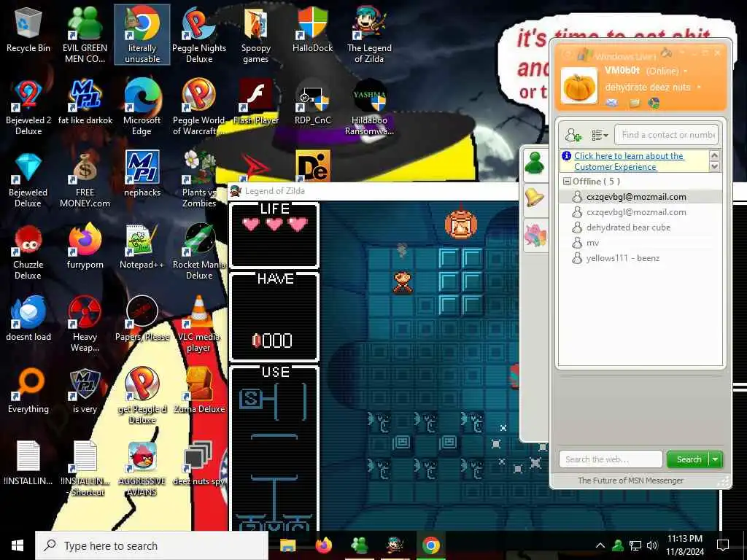The width and height of the screenshot is (747, 560).
Task: Click the pumpkin display picture in Messenger
Action: tap(578, 86)
